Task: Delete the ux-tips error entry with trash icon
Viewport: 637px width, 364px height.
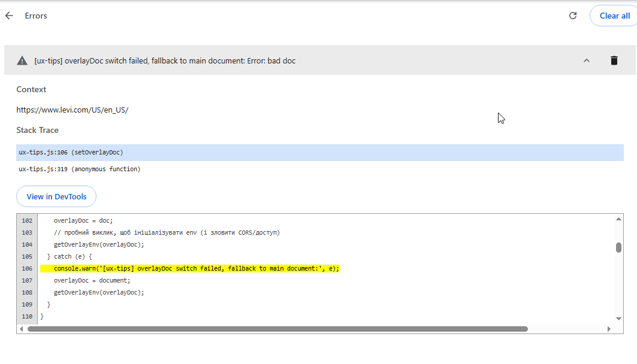Action: tap(614, 60)
